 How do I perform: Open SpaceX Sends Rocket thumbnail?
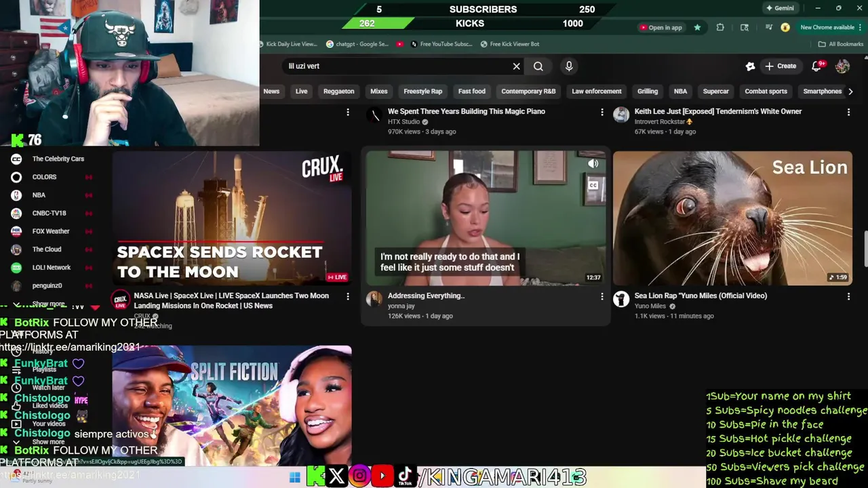pyautogui.click(x=232, y=218)
